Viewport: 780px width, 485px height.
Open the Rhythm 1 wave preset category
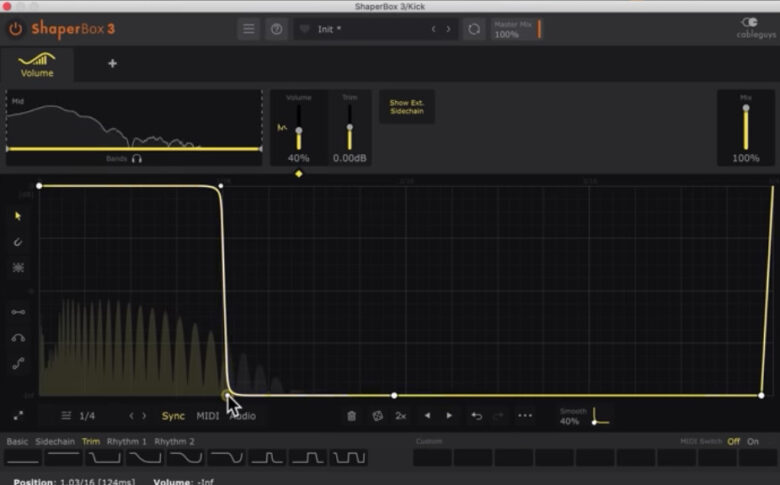126,441
